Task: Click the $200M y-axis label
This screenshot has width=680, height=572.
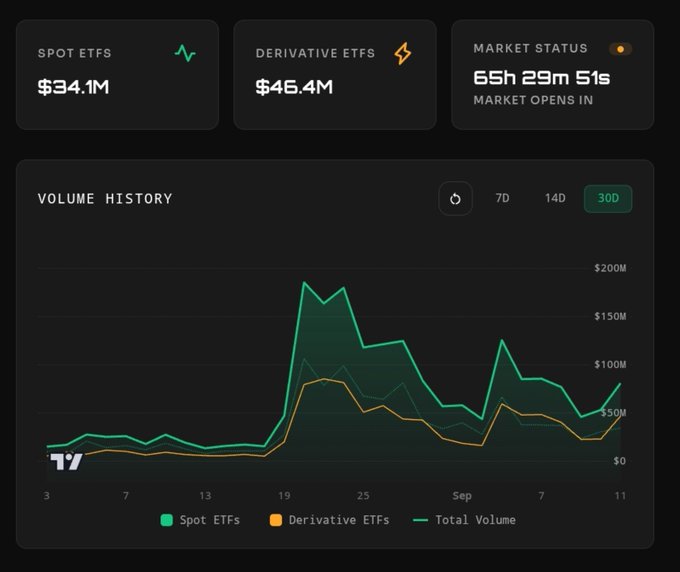Action: 610,268
